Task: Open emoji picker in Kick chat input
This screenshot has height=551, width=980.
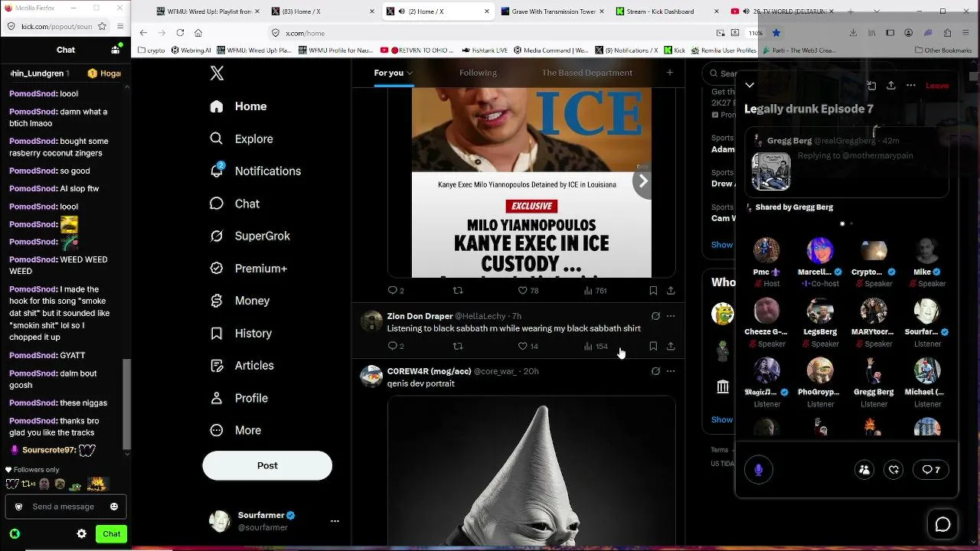Action: 114,507
